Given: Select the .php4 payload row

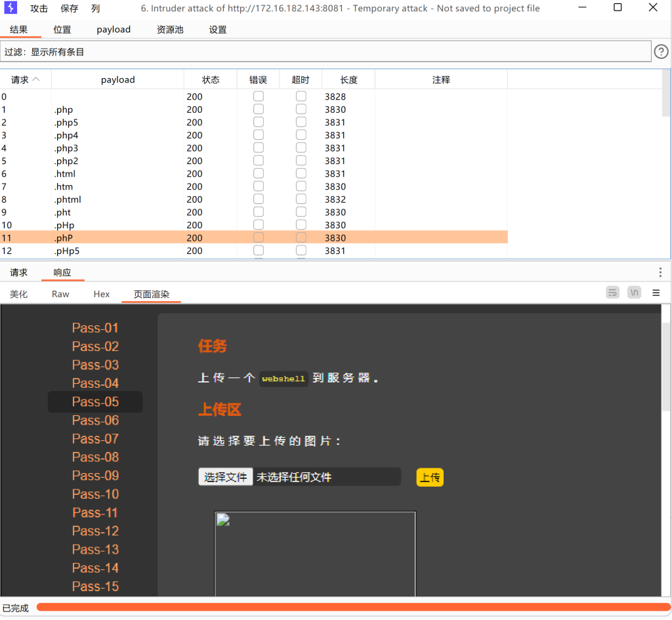Looking at the screenshot, I should (254, 135).
